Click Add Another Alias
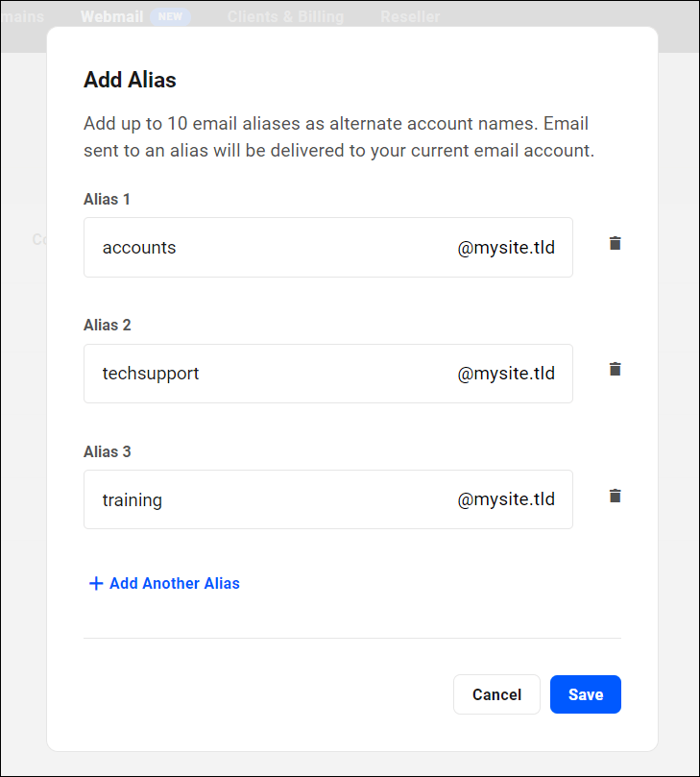This screenshot has height=777, width=700. [174, 583]
